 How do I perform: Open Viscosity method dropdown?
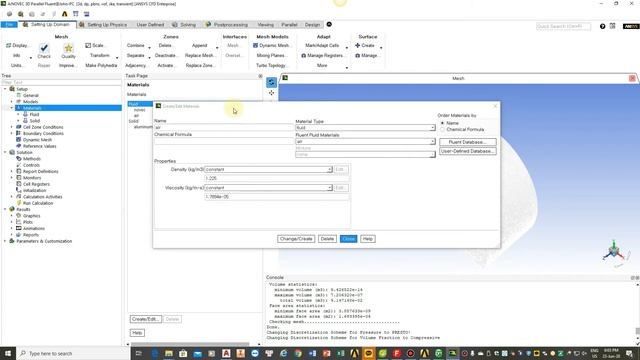coord(269,188)
